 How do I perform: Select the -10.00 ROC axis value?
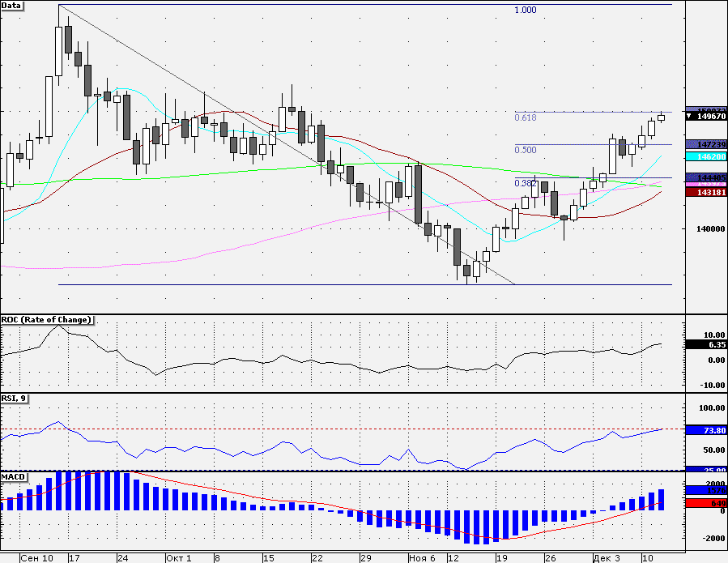713,385
